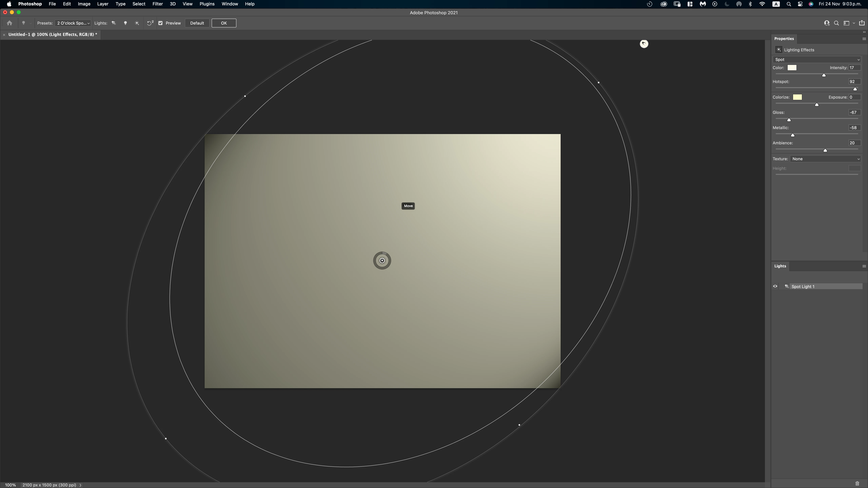Open the Properties panel menu icon
868x488 pixels.
864,39
